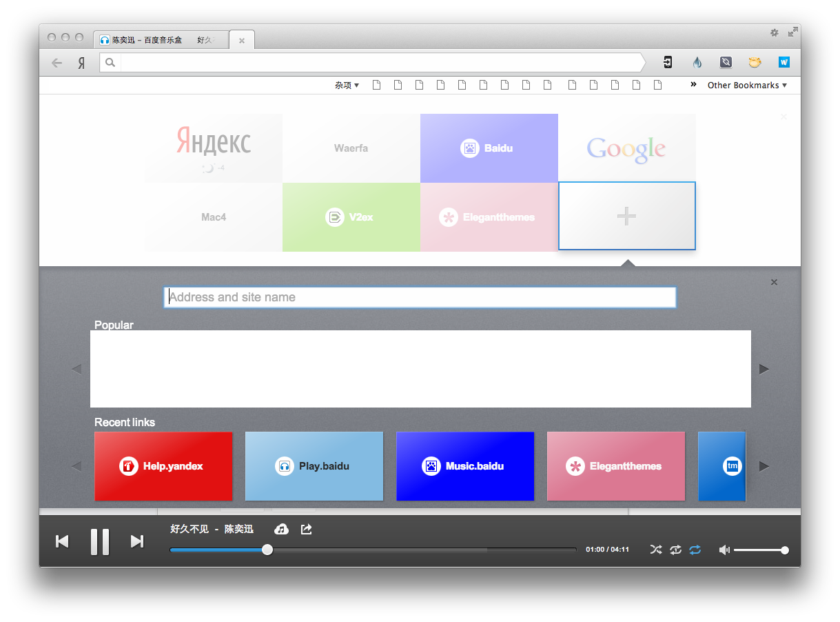Image resolution: width=840 pixels, height=622 pixels.
Task: Open the browser settings gear
Action: tap(774, 32)
